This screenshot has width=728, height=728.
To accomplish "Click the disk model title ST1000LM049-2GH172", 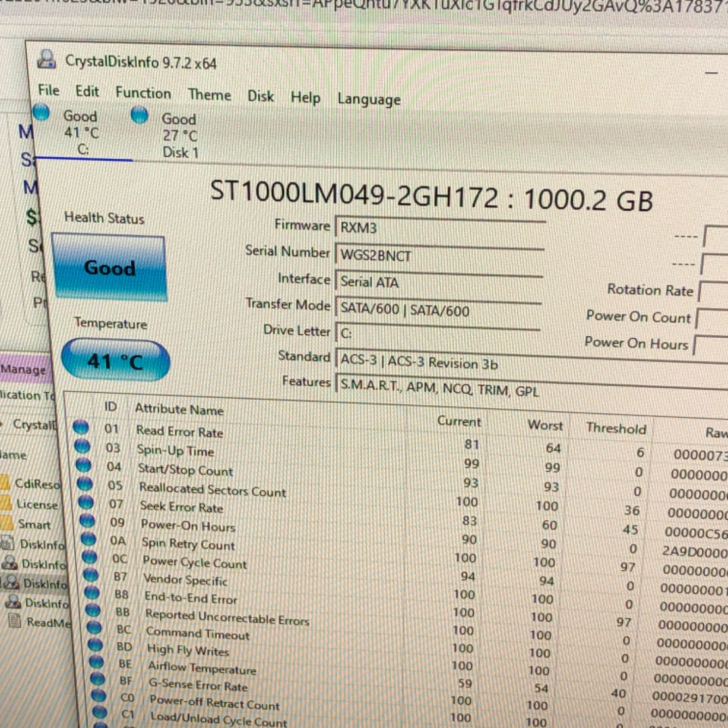I will click(354, 194).
